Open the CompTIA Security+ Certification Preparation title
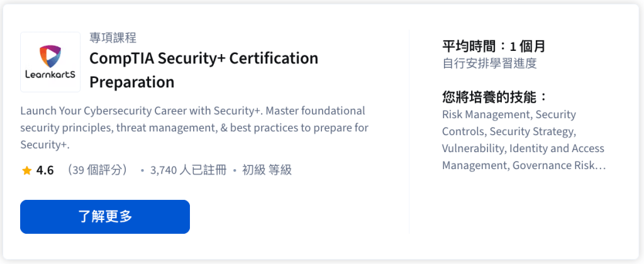Viewport: 644px width, 264px height. click(x=204, y=70)
